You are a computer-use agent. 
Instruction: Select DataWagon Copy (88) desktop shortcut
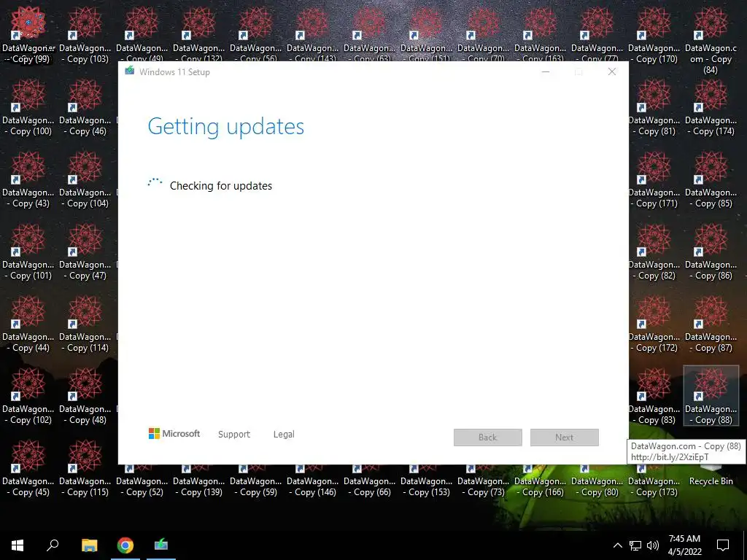click(711, 395)
